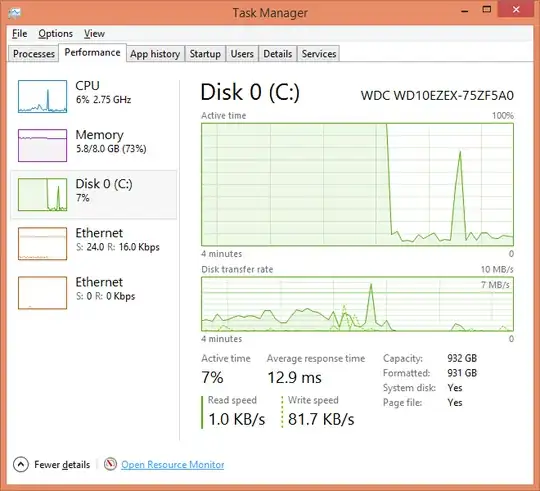Select the Performance tab
The height and width of the screenshot is (491, 540).
click(92, 53)
